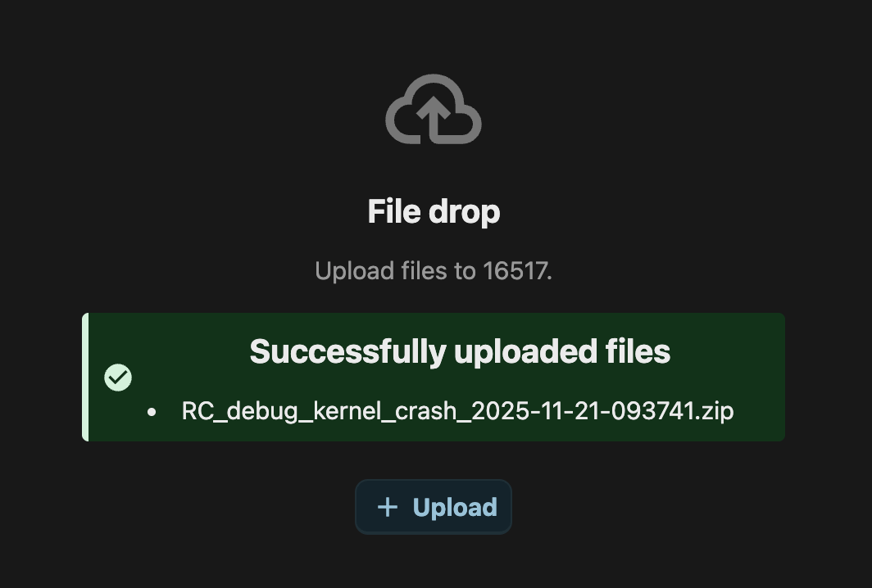Click the word Successfully in the banner
The image size is (872, 588).
(x=348, y=352)
